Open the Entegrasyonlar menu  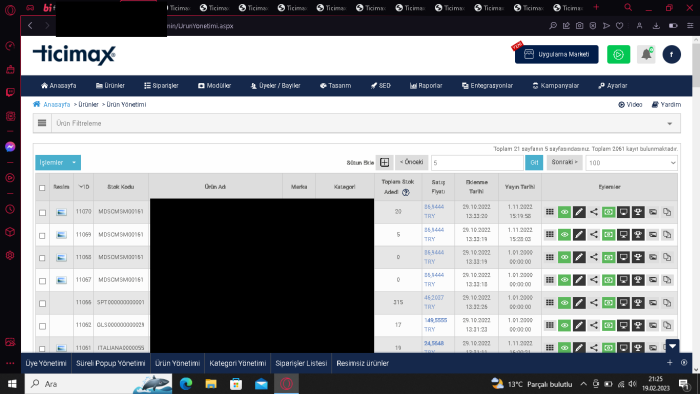tap(487, 86)
